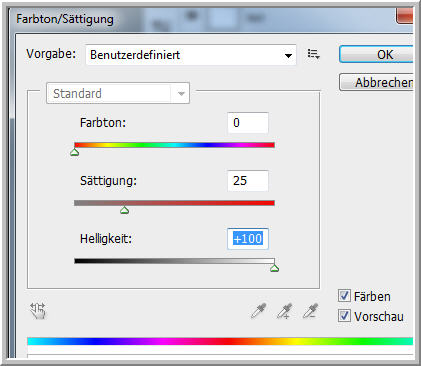The width and height of the screenshot is (421, 366).
Task: Click the Helligkeit slider handle
Action: pos(274,268)
